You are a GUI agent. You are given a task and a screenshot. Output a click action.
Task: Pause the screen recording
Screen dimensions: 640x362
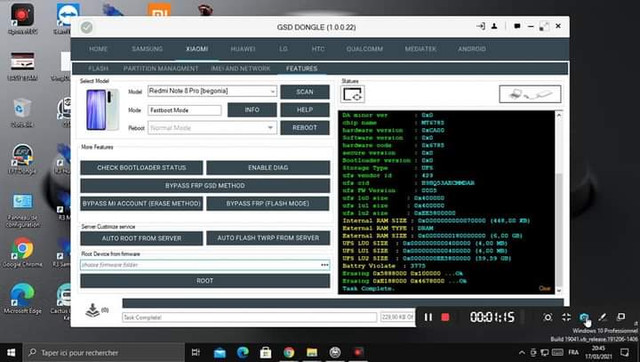[x=428, y=317]
